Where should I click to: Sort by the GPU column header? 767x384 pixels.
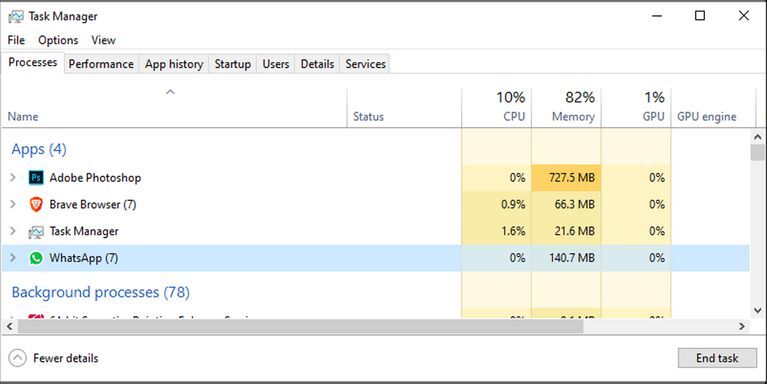(636, 108)
